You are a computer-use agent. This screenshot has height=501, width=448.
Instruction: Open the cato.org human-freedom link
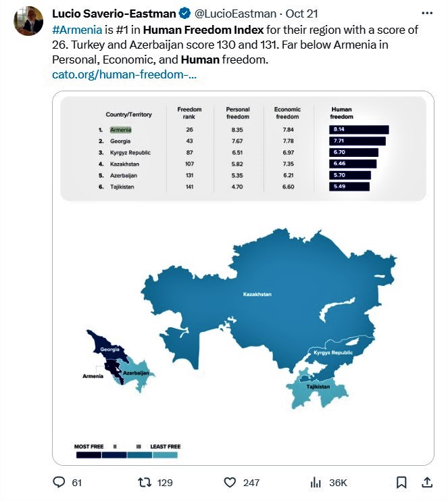coord(124,74)
